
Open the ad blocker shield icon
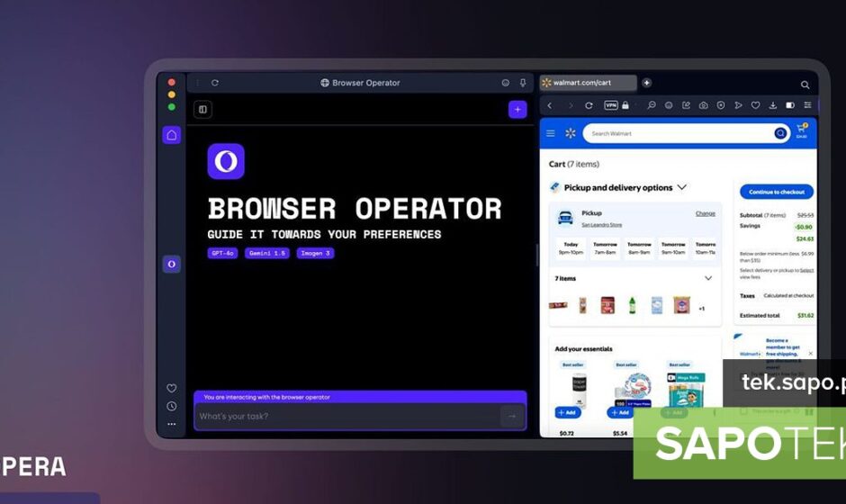(720, 105)
